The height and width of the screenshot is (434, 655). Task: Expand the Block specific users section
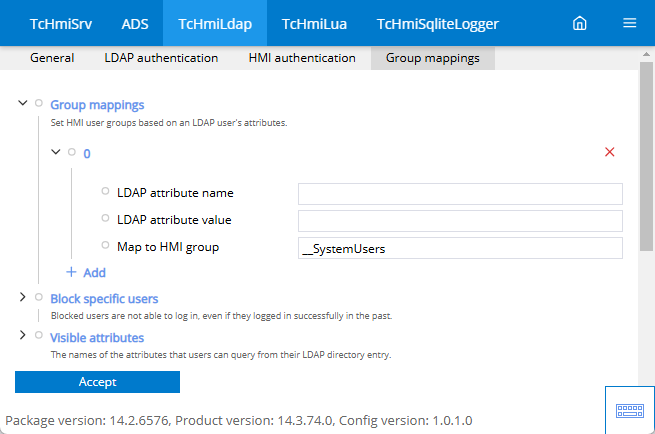point(23,297)
